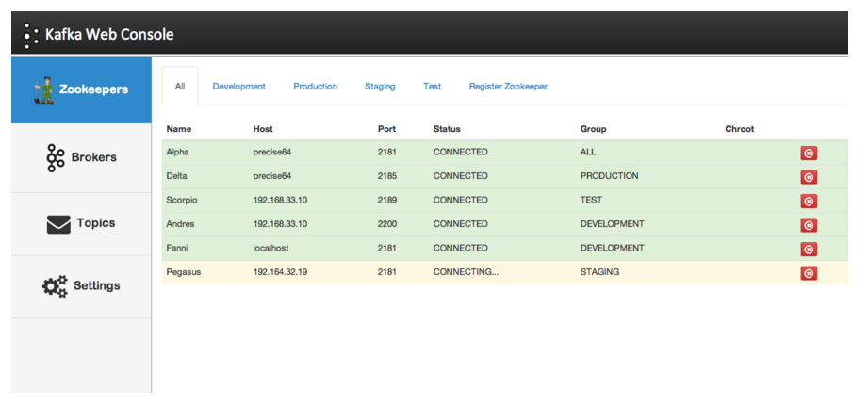
Task: Switch to the Development tab
Action: tap(239, 87)
